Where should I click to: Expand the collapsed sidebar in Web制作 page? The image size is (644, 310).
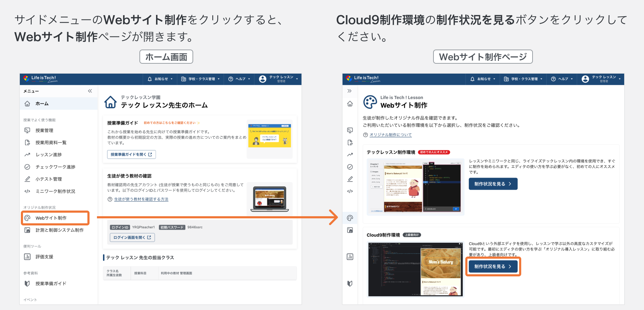pyautogui.click(x=350, y=91)
